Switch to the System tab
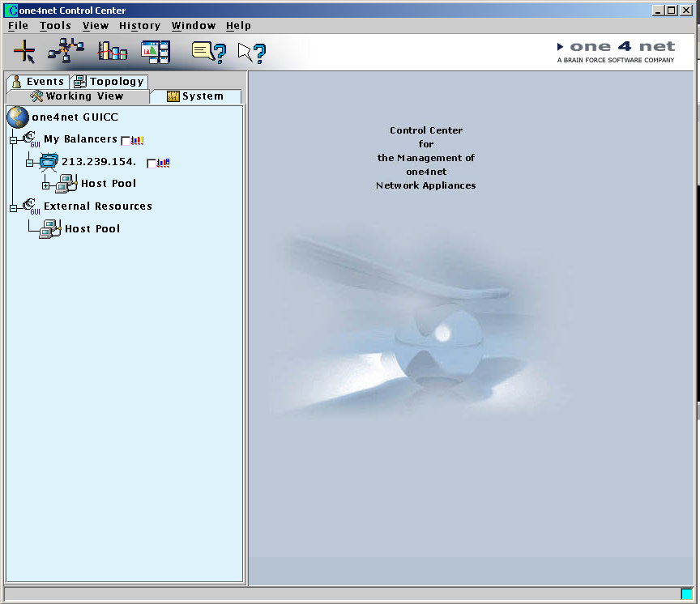This screenshot has width=700, height=604. point(195,96)
